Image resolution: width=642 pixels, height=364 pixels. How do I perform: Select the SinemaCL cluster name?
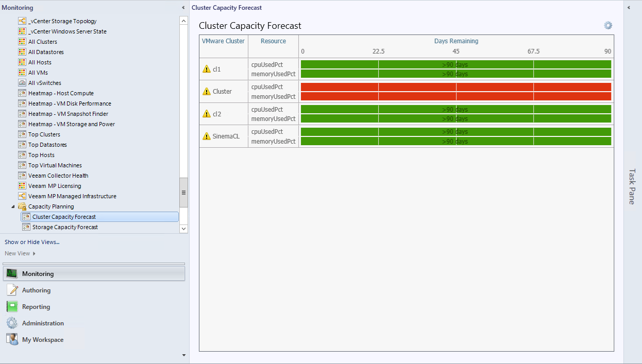pos(226,136)
